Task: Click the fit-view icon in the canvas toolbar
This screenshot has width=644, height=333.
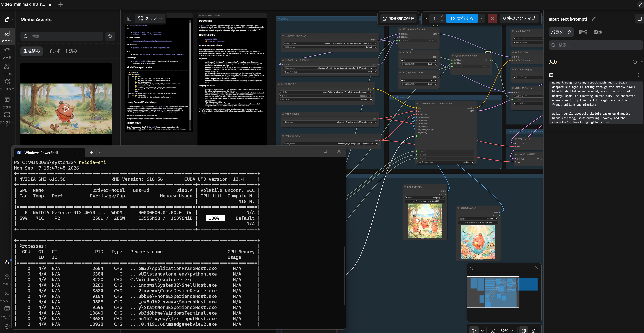Action: coord(492,330)
